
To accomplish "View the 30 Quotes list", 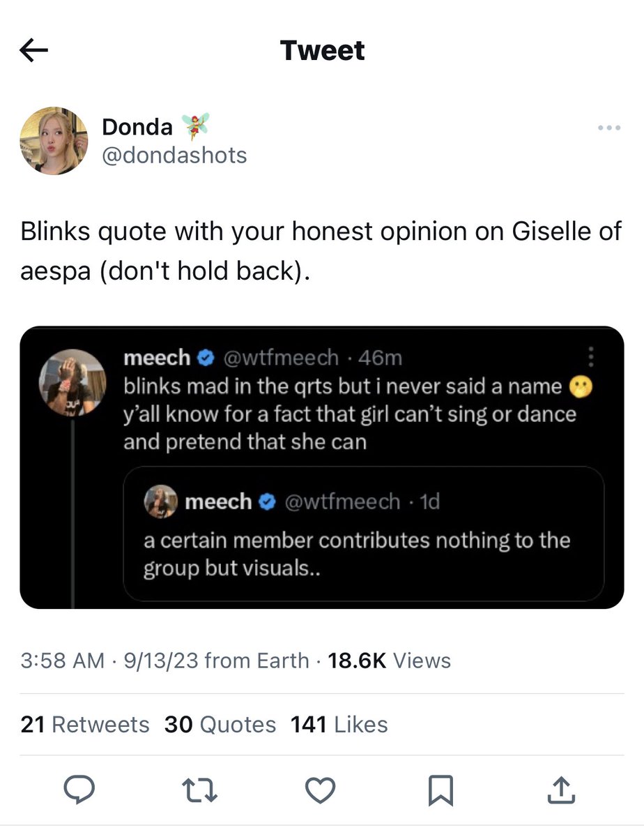I will (x=220, y=724).
